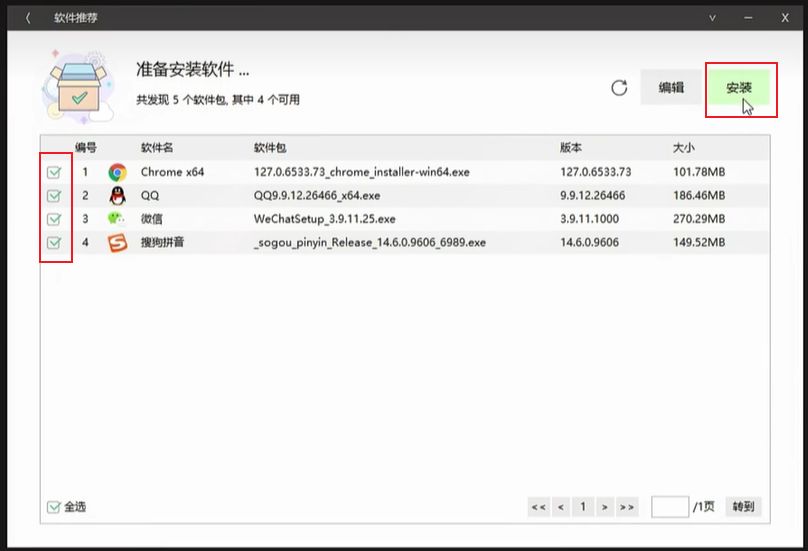Click the 安装 install button

click(x=739, y=88)
